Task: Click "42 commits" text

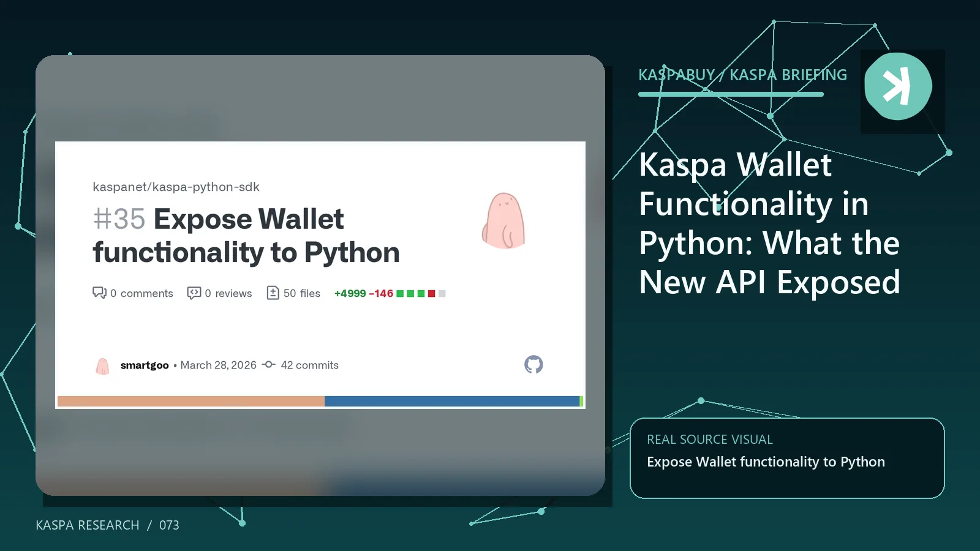Action: coord(309,365)
